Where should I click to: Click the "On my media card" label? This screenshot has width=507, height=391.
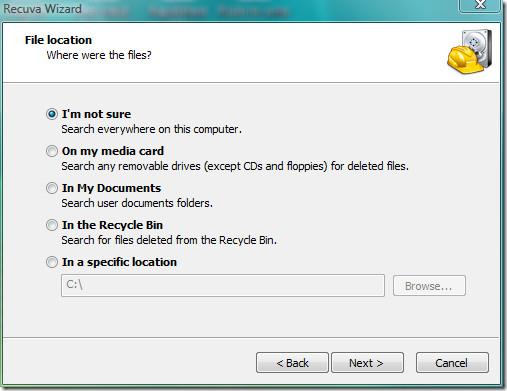[113, 151]
